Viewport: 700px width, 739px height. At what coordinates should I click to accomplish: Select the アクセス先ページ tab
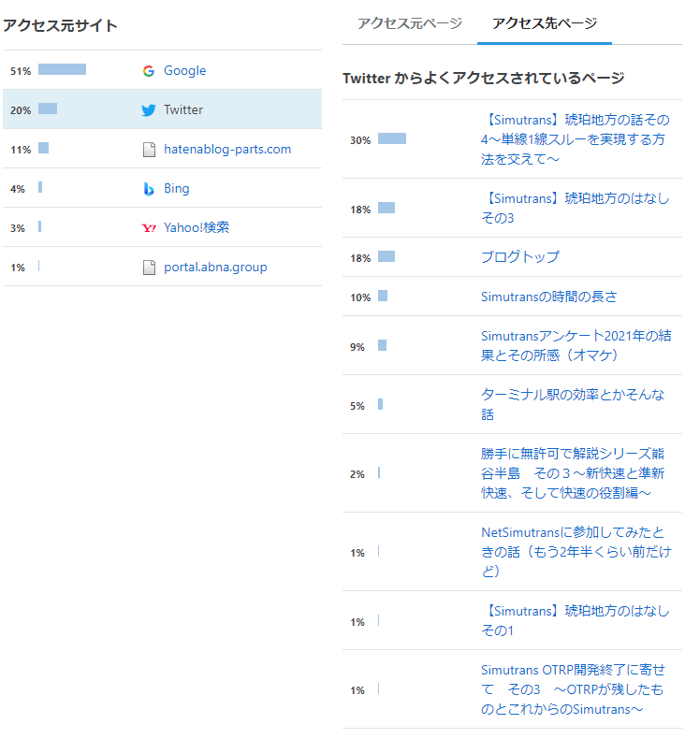(x=545, y=23)
